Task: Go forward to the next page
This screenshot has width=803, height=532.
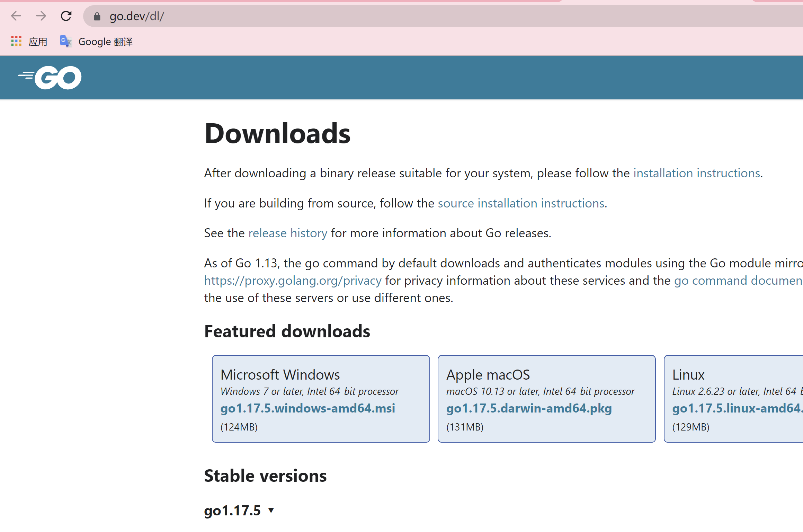Action: point(41,16)
